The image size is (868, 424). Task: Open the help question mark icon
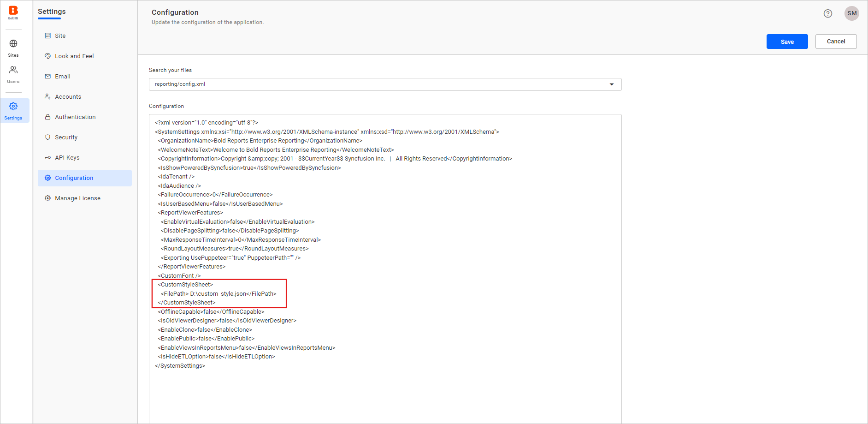pyautogui.click(x=828, y=13)
